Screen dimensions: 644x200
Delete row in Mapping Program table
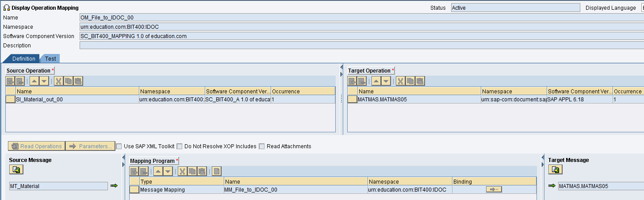coord(144,171)
